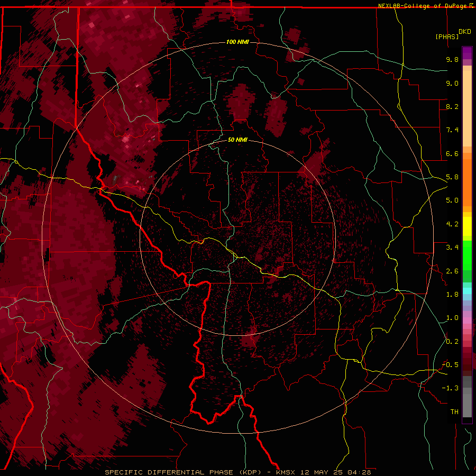Click the TH threshold label
The height and width of the screenshot is (476, 476).
tap(454, 412)
